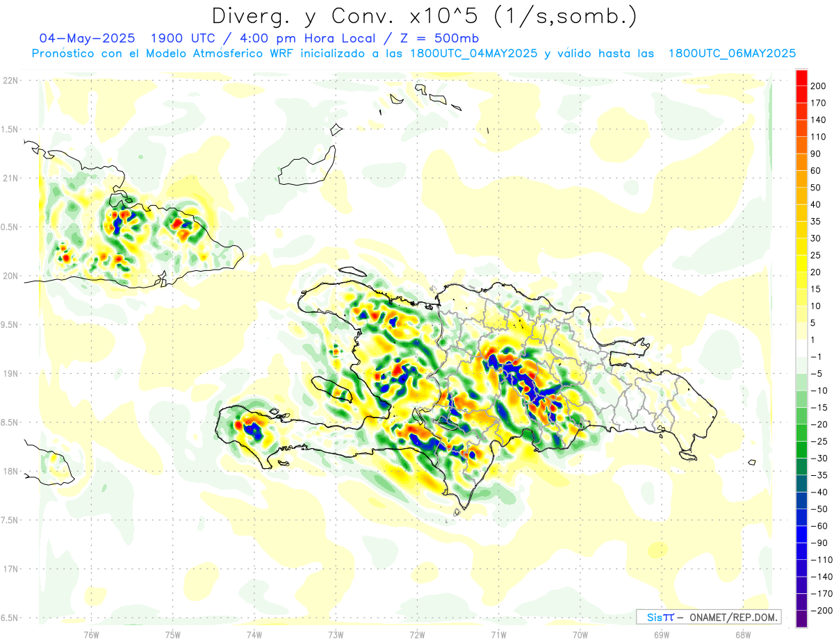Pick the orange swatch between 60 and 90
Viewport: 834px width, 644px height.
click(x=801, y=163)
